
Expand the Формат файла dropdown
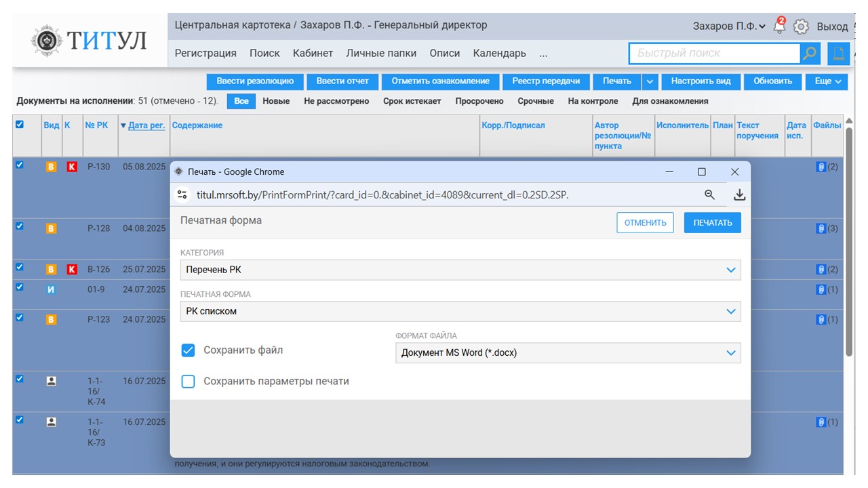coord(568,353)
